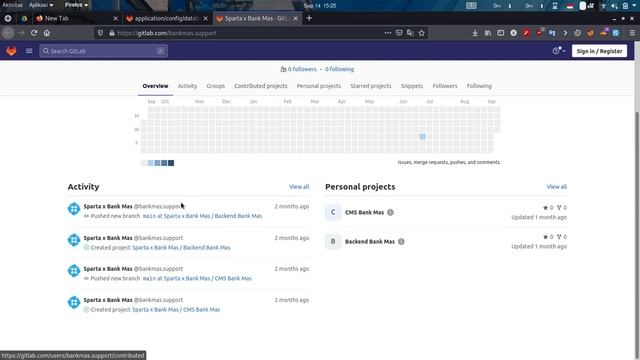Viewport: 640px width, 360px height.
Task: Click the site padlock security icon
Action: tap(111, 33)
